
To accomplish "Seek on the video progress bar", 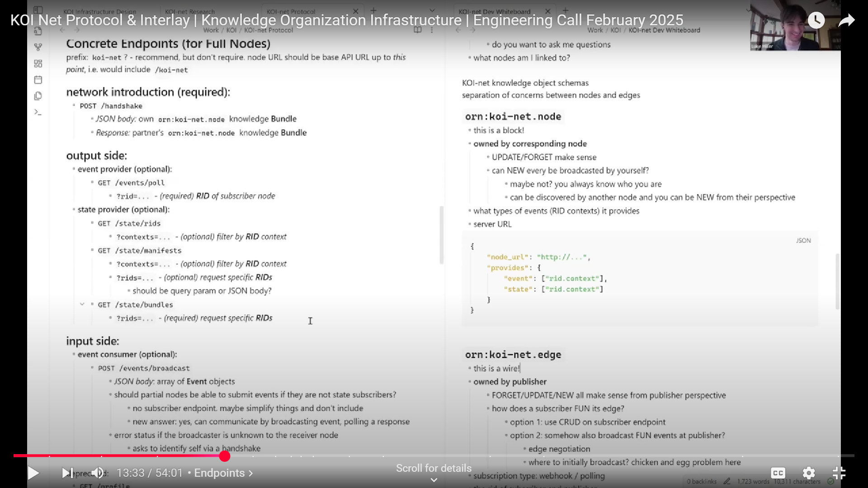I will click(316, 456).
